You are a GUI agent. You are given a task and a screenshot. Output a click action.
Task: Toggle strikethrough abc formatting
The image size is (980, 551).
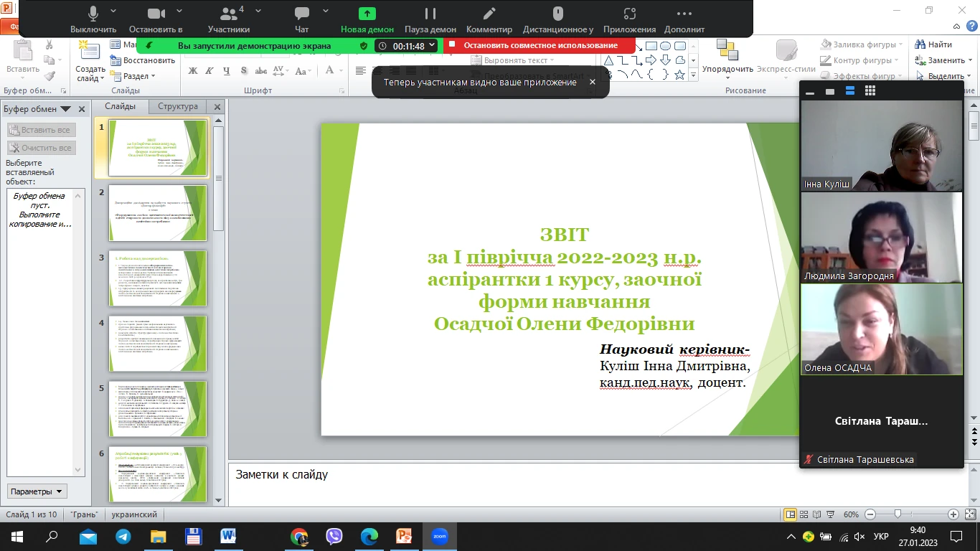pyautogui.click(x=262, y=70)
